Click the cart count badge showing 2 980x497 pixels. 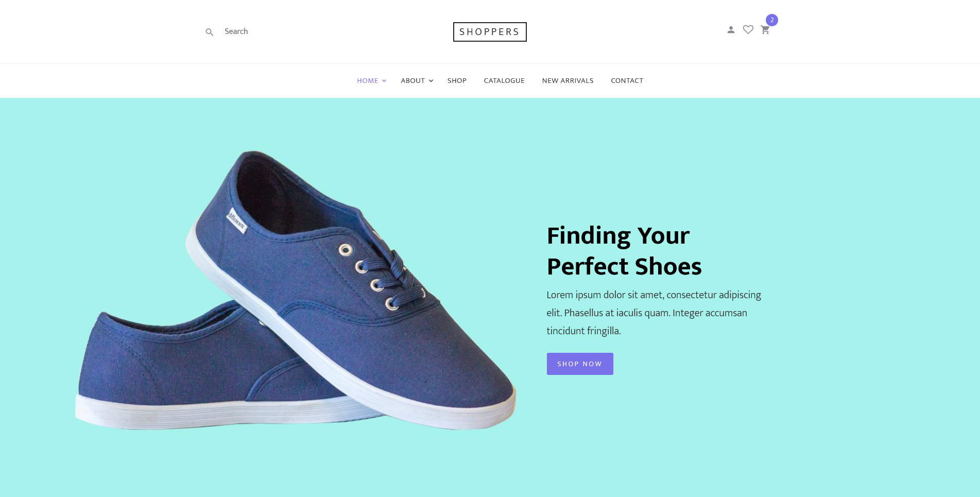tap(772, 20)
